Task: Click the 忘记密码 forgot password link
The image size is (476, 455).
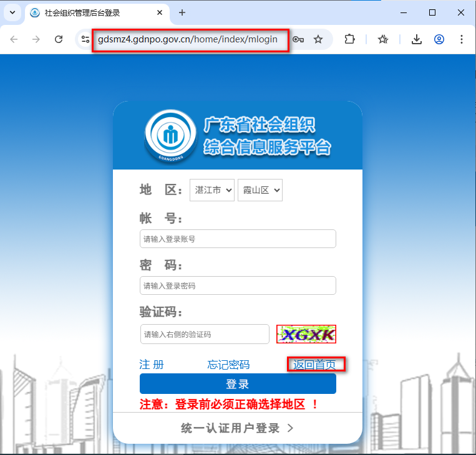Action: [228, 365]
